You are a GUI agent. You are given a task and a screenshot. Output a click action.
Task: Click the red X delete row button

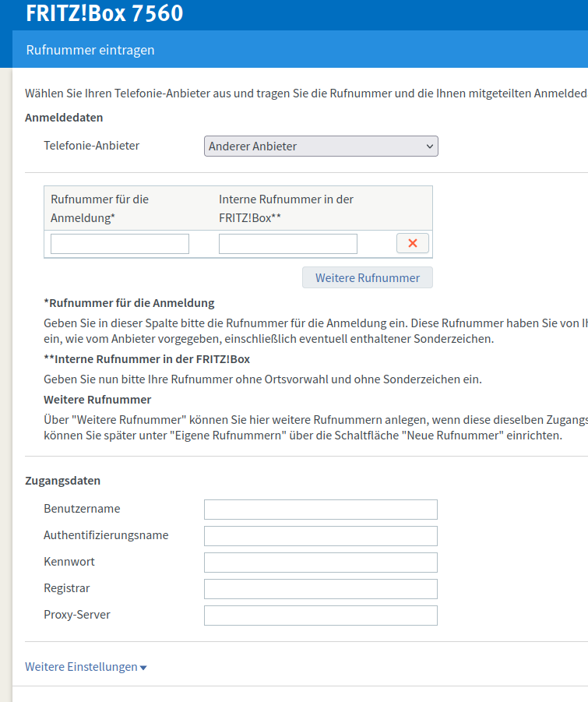tap(413, 243)
